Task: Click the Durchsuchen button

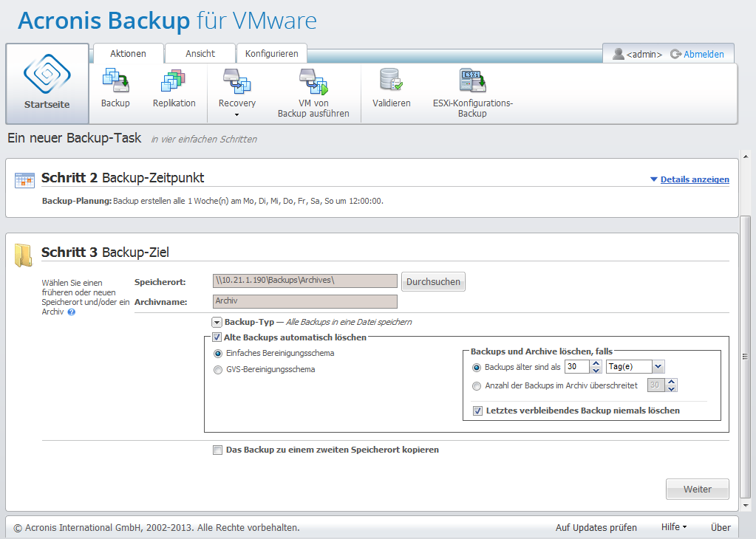Action: click(x=433, y=282)
